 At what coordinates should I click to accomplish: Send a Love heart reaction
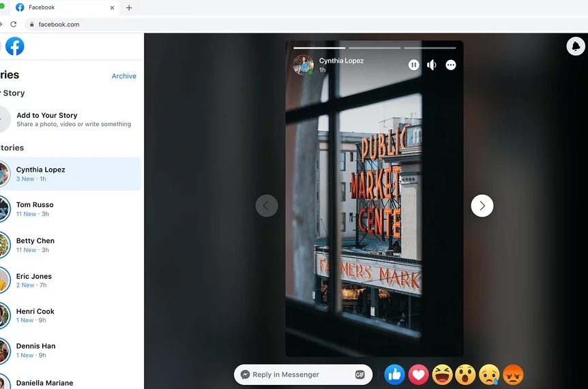(418, 374)
